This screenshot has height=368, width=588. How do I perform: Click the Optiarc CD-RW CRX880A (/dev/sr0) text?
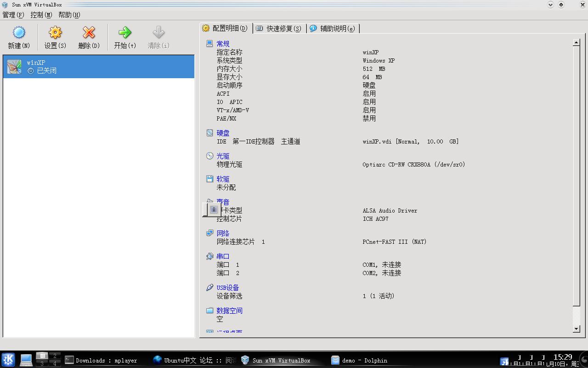point(414,164)
